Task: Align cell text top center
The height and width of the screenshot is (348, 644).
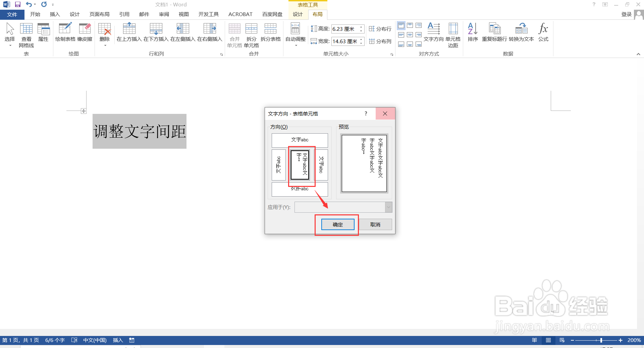Action: click(x=410, y=25)
